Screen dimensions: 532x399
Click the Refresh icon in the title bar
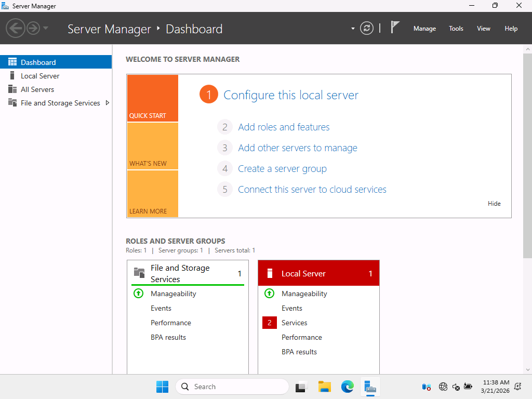click(x=367, y=29)
